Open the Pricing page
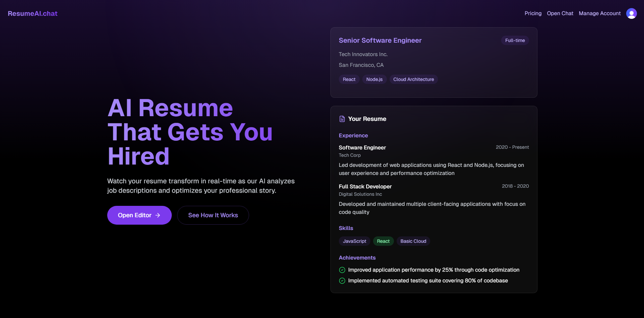The height and width of the screenshot is (318, 644). pyautogui.click(x=533, y=14)
